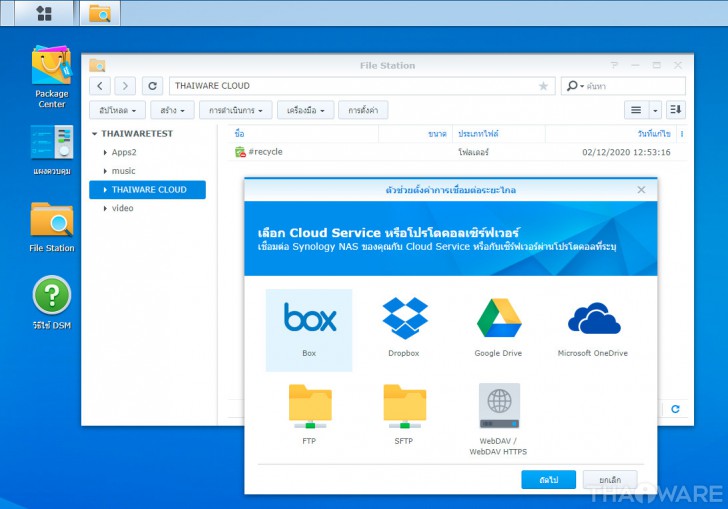Click the Settings toolbar button

pos(363,110)
